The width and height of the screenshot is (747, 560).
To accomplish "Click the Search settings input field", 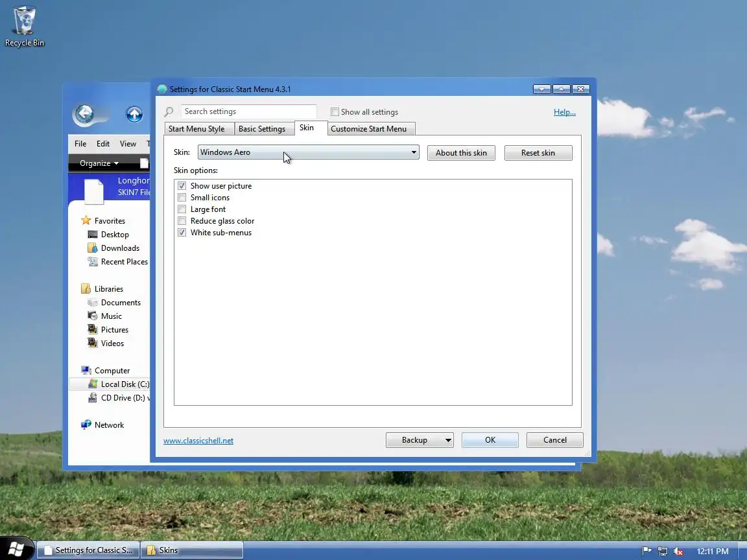I will click(249, 111).
